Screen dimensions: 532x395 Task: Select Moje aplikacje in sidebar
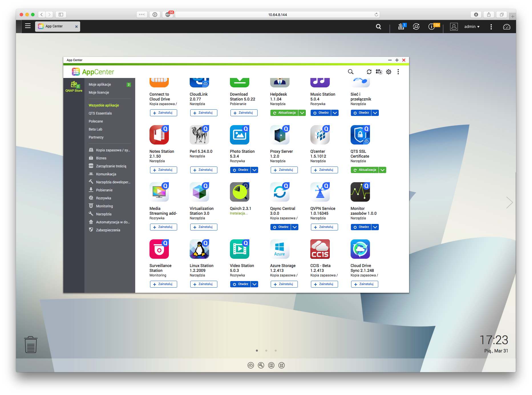[100, 85]
